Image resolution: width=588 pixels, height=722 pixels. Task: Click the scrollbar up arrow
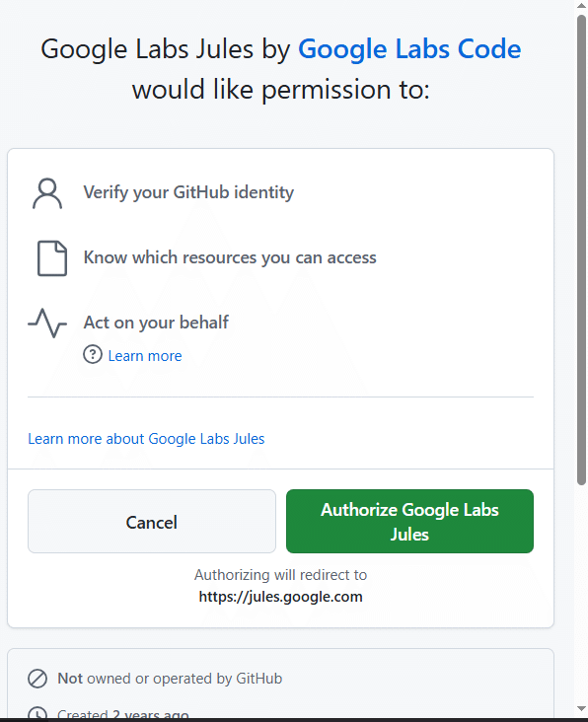tap(582, 5)
